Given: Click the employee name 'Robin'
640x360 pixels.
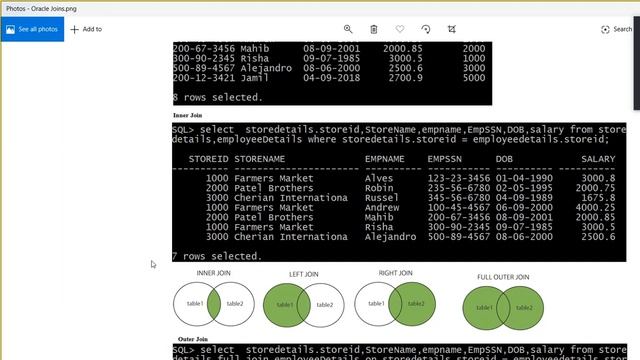Looking at the screenshot, I should point(379,188).
